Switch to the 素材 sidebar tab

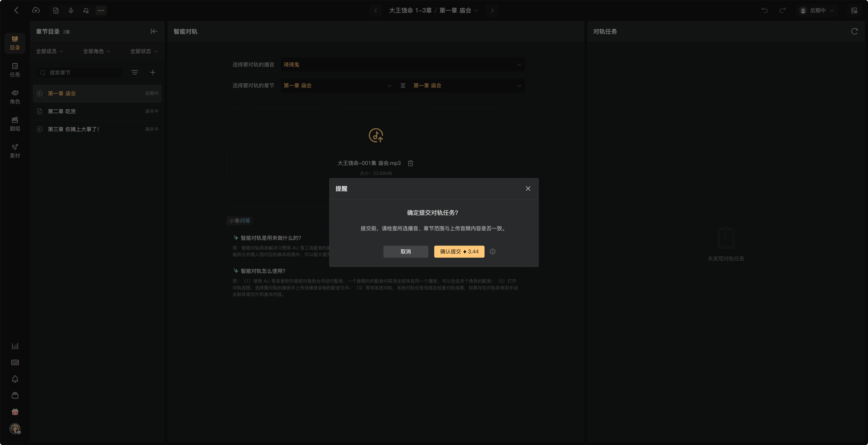click(x=15, y=151)
